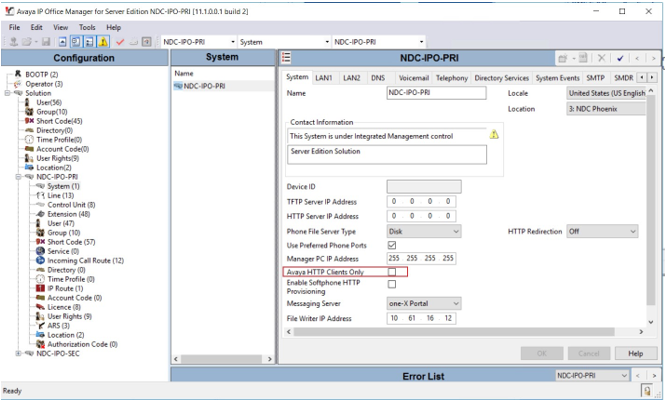
Task: Select Extension (48) in configuration tree
Action: (69, 214)
